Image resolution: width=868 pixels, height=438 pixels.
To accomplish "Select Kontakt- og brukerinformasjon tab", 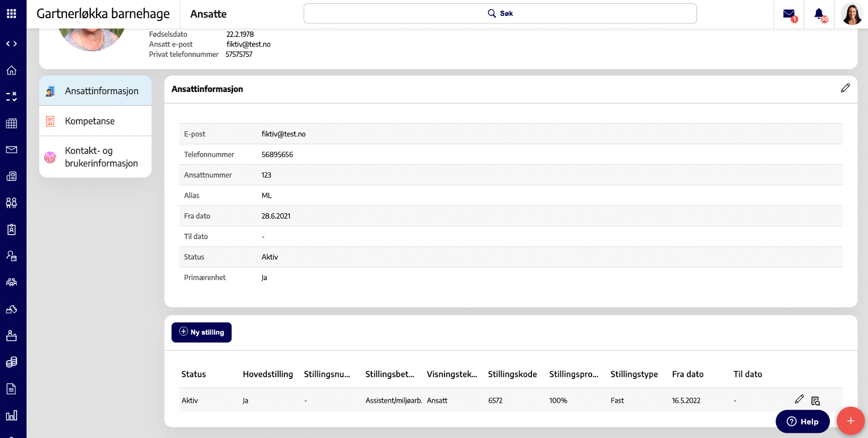I will (95, 157).
